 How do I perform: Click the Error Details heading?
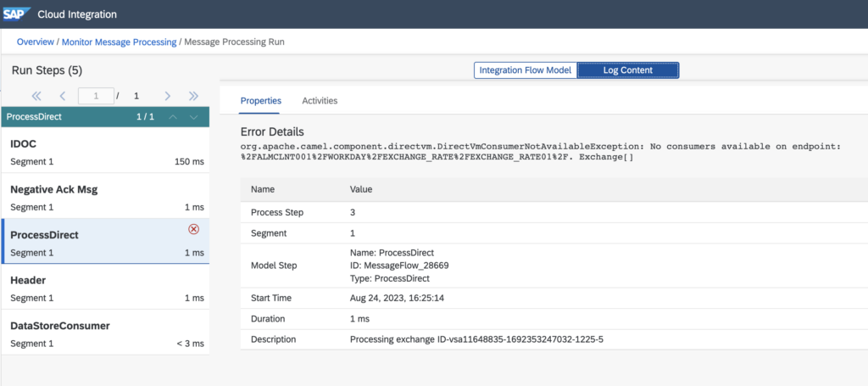(272, 131)
